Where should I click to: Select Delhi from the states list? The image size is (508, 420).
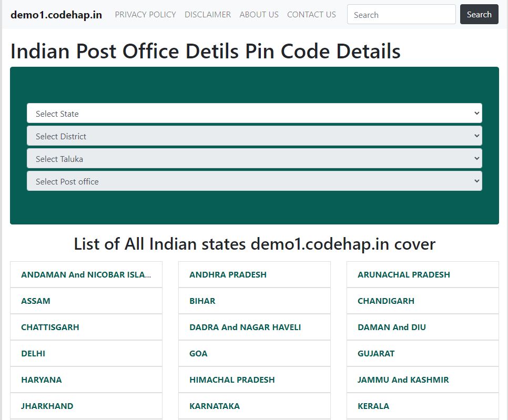[33, 353]
